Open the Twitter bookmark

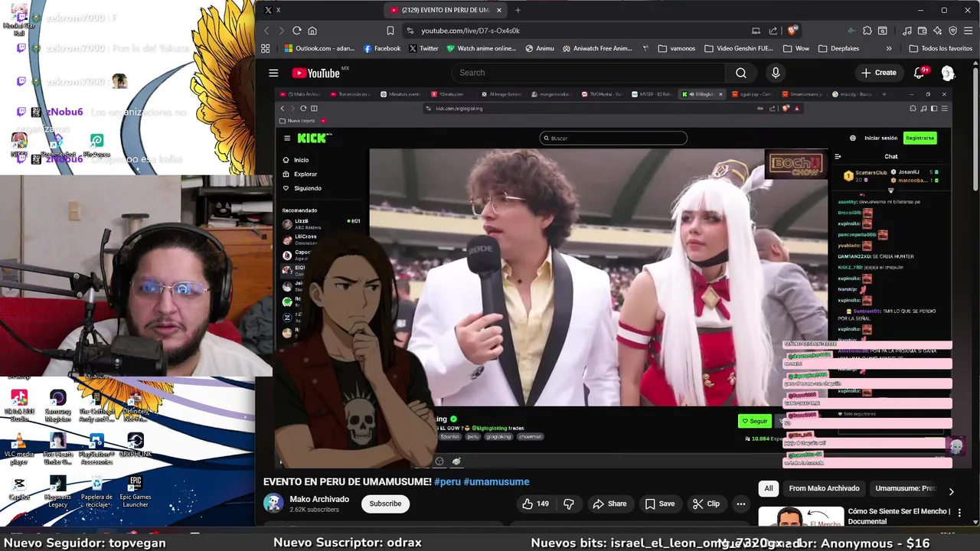[423, 48]
